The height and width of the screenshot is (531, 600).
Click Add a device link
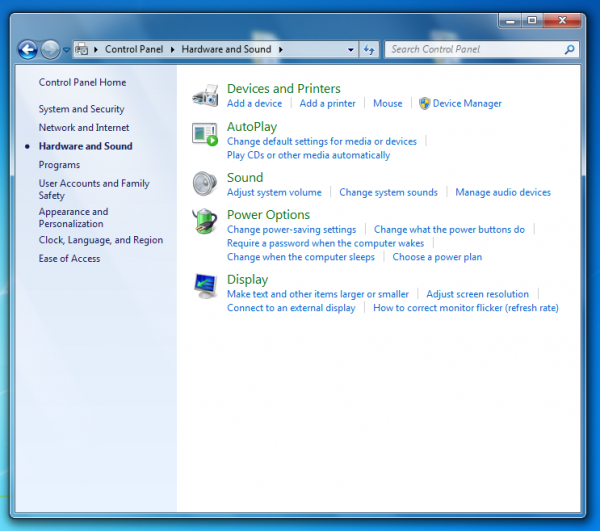254,104
